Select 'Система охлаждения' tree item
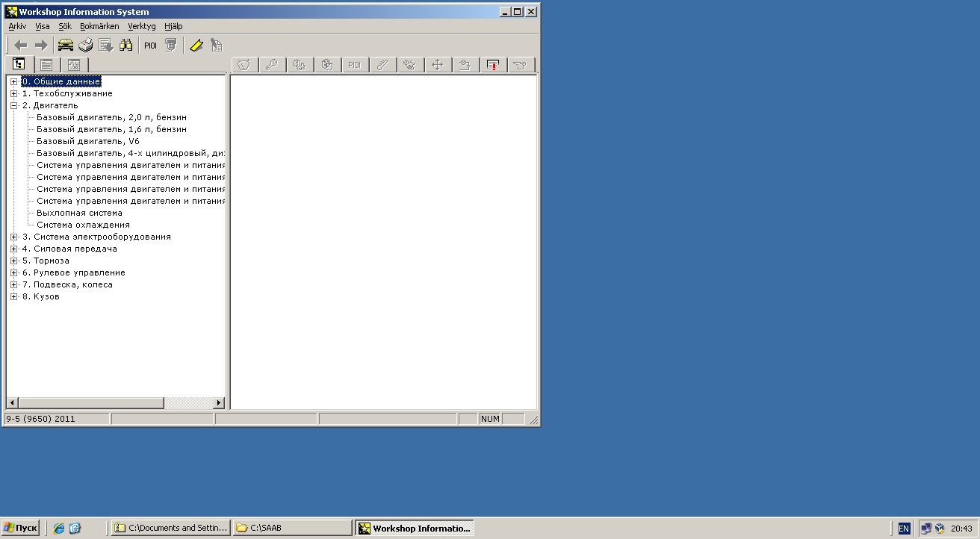Screen dimensions: 980x539 pyautogui.click(x=83, y=225)
